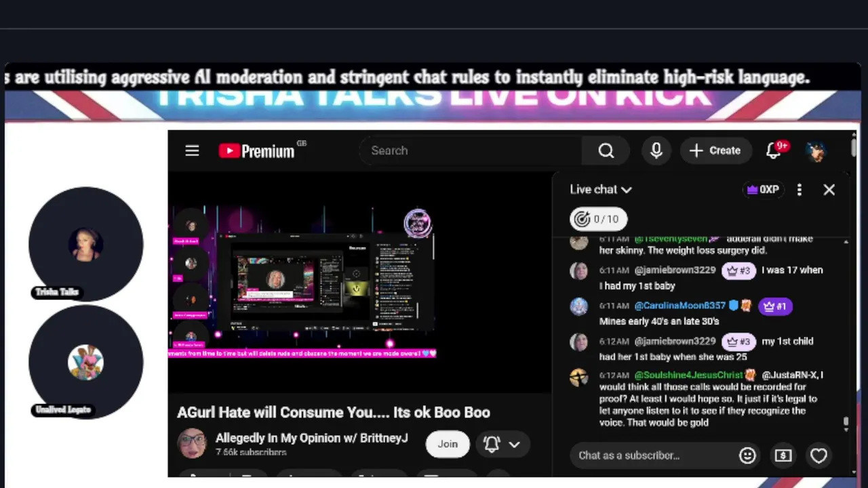
Task: Click the Join membership button
Action: coord(448,444)
